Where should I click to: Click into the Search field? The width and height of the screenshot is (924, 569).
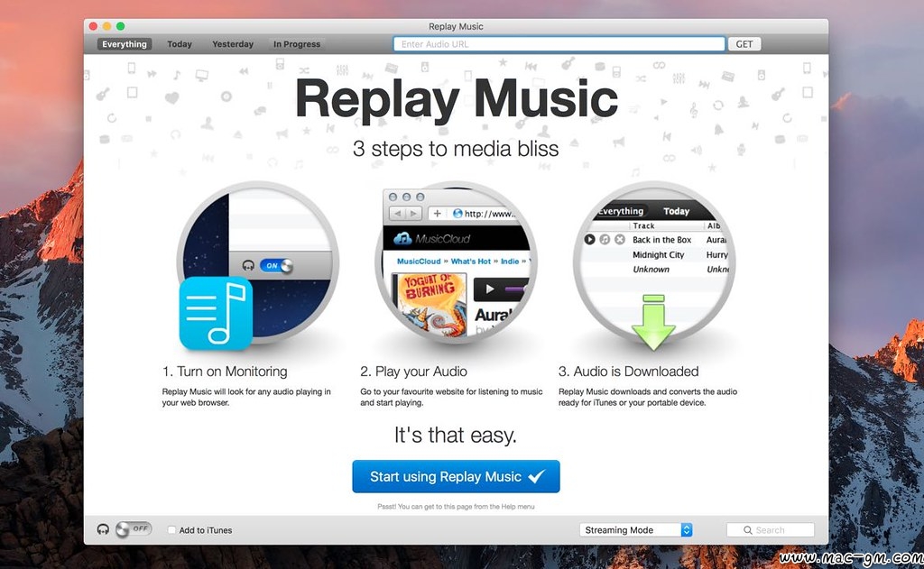click(771, 530)
